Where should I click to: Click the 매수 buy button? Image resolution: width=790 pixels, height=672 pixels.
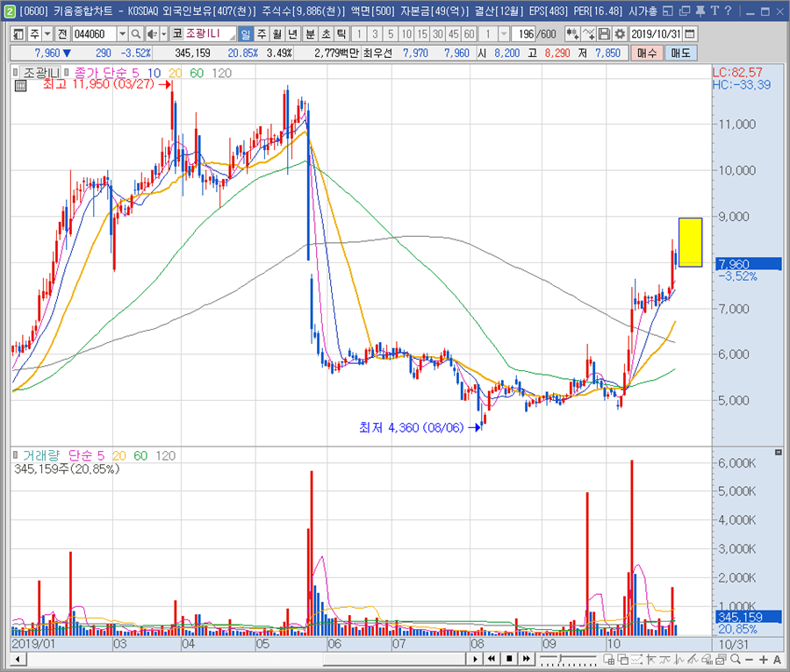(x=647, y=54)
